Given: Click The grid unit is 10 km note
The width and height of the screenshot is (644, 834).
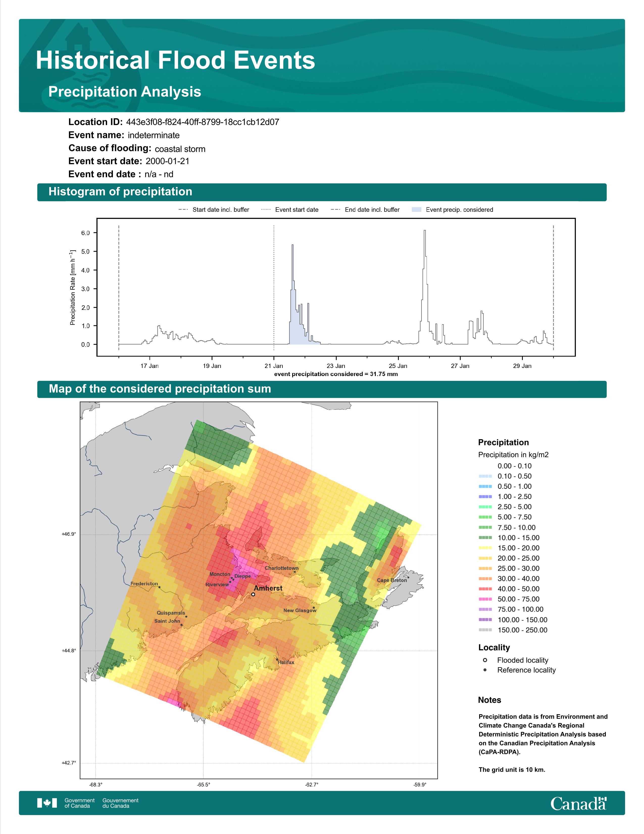Looking at the screenshot, I should tap(512, 770).
